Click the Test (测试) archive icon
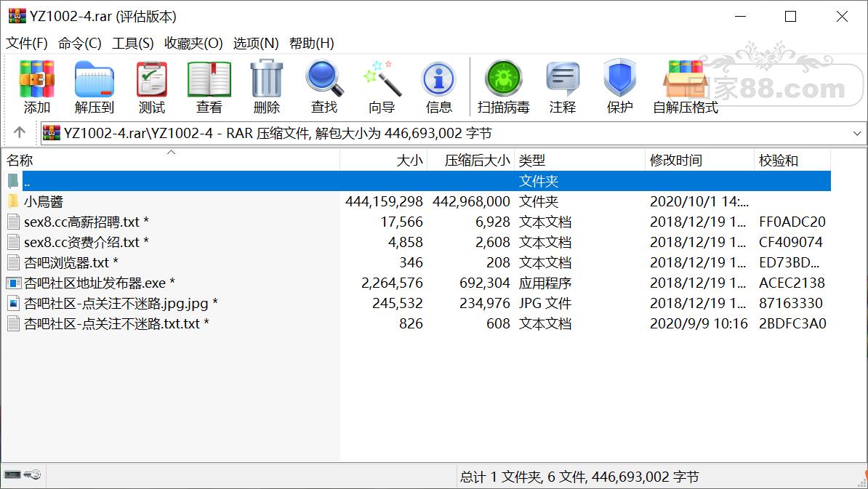 point(152,78)
